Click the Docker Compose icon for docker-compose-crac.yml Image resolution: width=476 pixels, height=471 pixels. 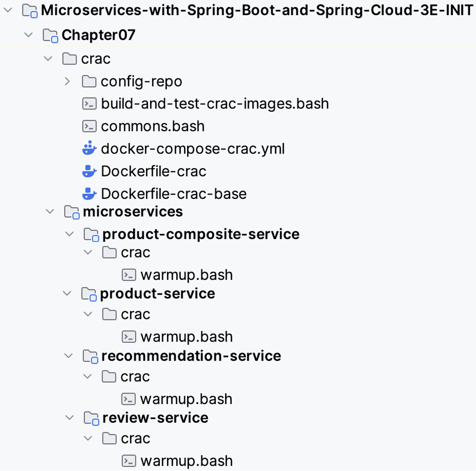[x=89, y=148]
